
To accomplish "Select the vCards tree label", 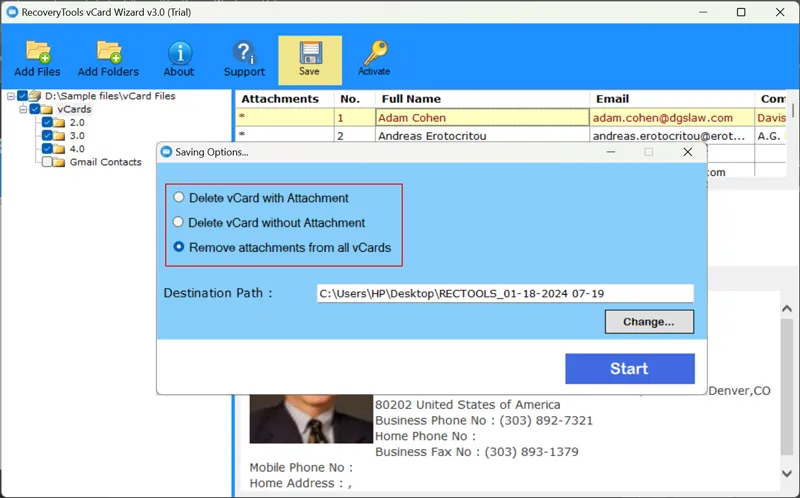I will point(74,109).
